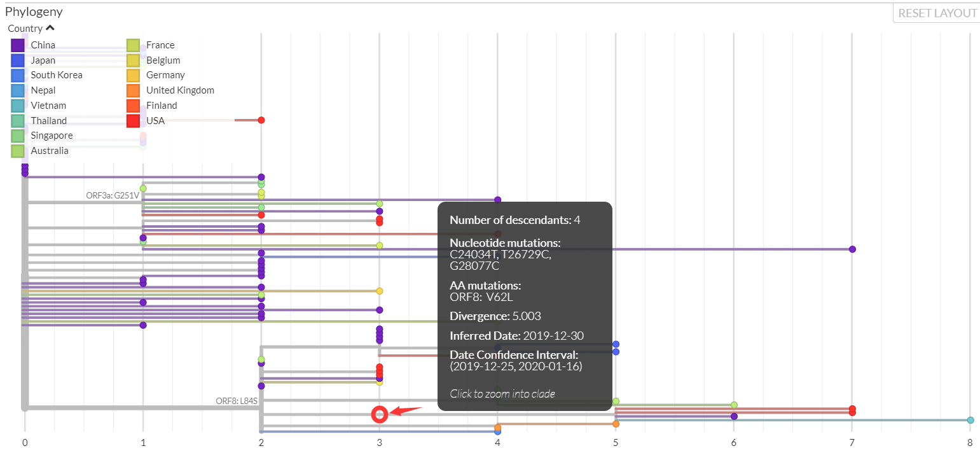Select the Australia legend swatch
This screenshot has width=980, height=453.
[x=18, y=151]
